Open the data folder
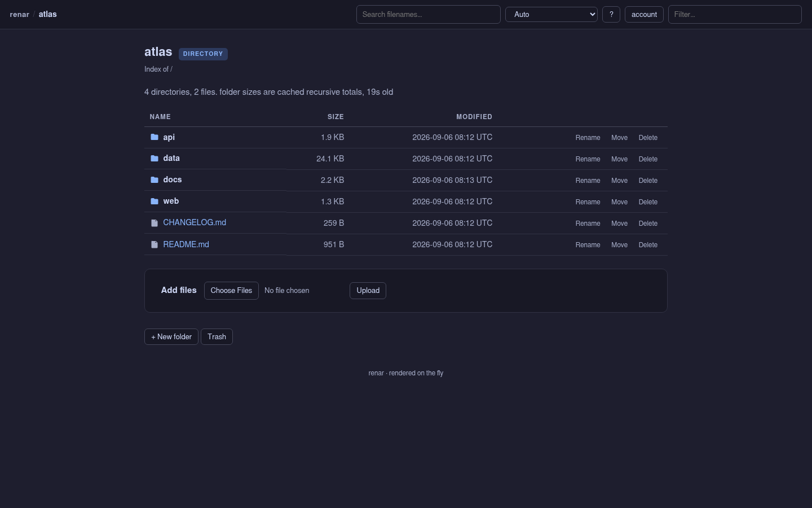This screenshot has height=508, width=812. [x=171, y=159]
